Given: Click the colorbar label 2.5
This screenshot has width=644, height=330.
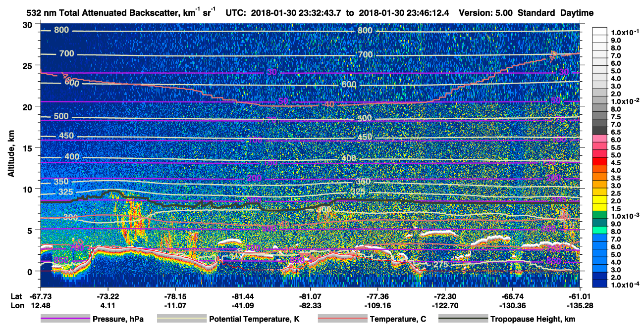Looking at the screenshot, I should pyautogui.click(x=616, y=193).
